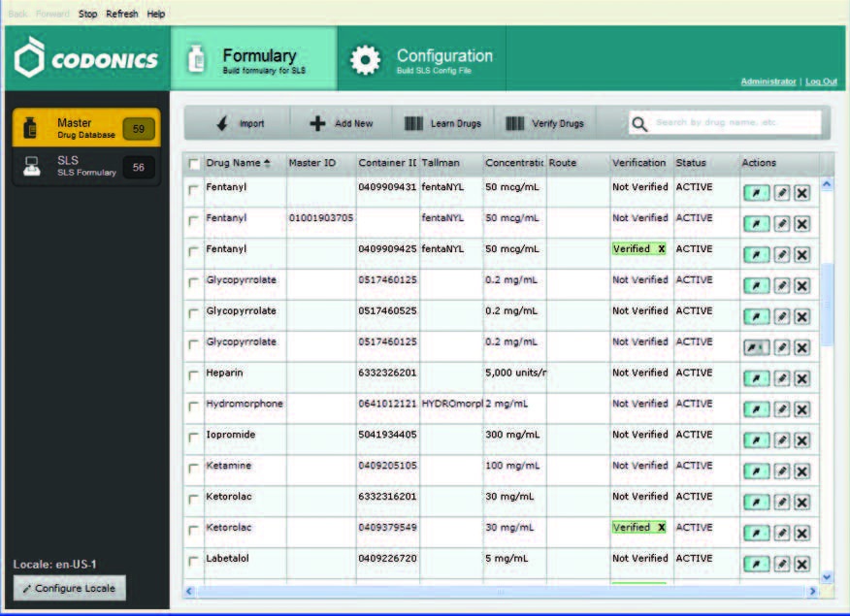Open Learn Drugs
This screenshot has height=616, width=850.
(x=442, y=123)
